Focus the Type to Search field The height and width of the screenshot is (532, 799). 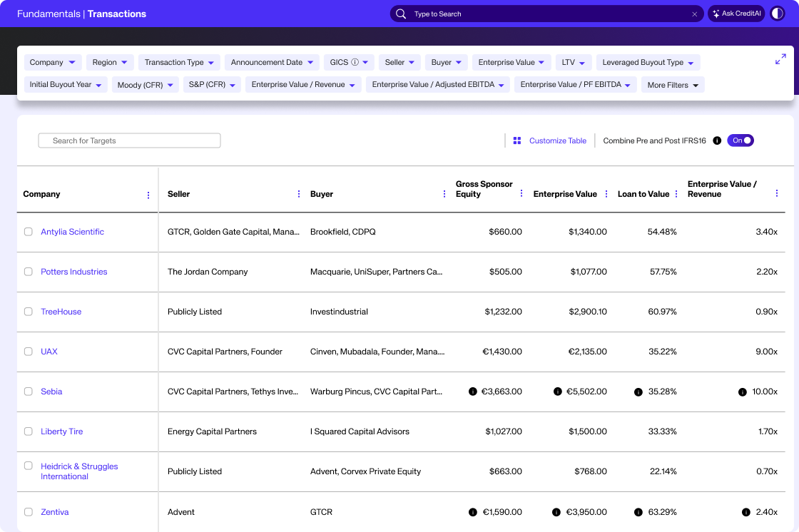(x=546, y=14)
